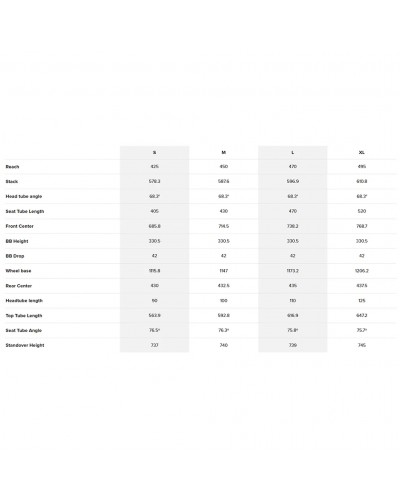
Task: Click the XL size column header
Action: point(362,152)
